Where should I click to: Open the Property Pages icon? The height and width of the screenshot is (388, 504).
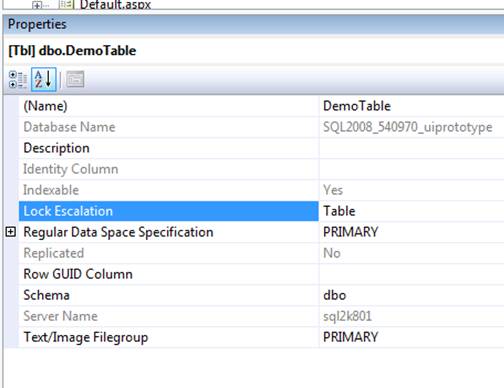(75, 79)
